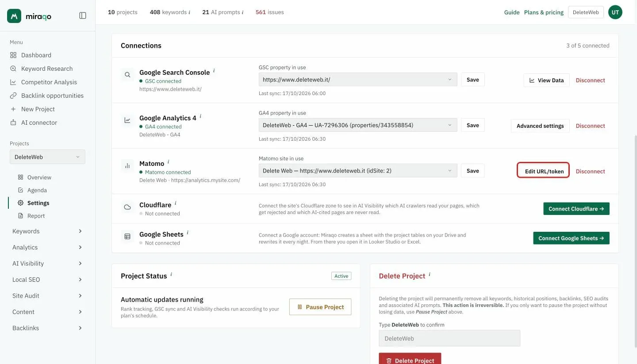This screenshot has width=637, height=364.
Task: Click the Connect Cloudflare button
Action: coord(576,209)
